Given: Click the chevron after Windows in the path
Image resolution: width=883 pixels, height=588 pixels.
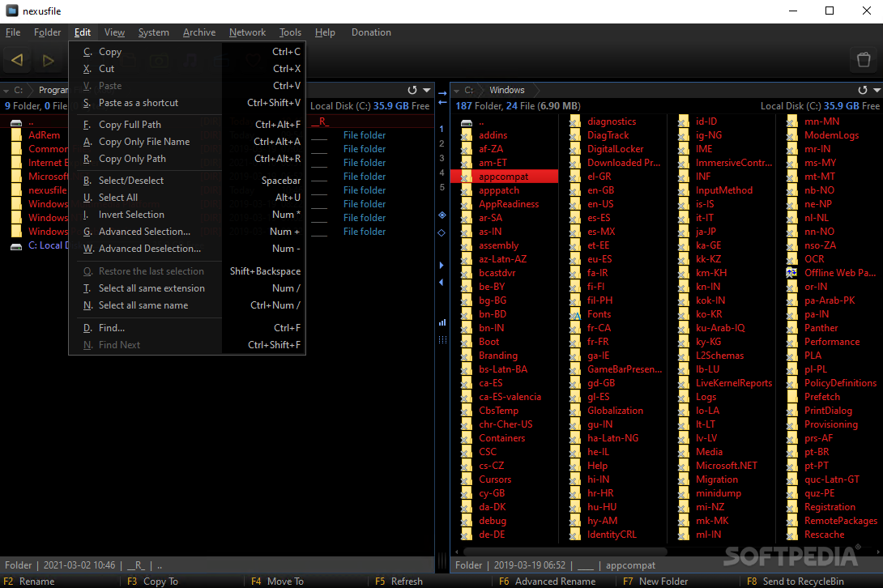Looking at the screenshot, I should (535, 90).
